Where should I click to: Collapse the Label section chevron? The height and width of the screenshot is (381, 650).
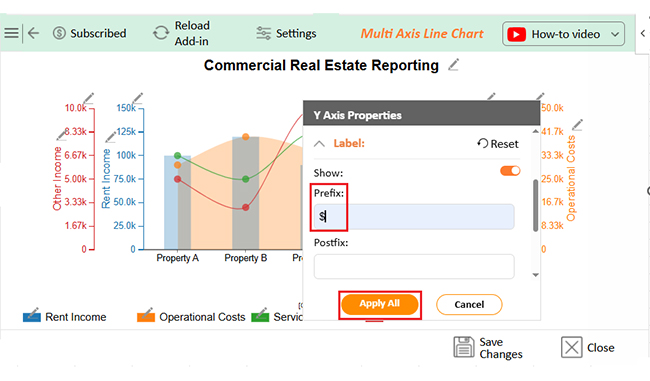319,144
